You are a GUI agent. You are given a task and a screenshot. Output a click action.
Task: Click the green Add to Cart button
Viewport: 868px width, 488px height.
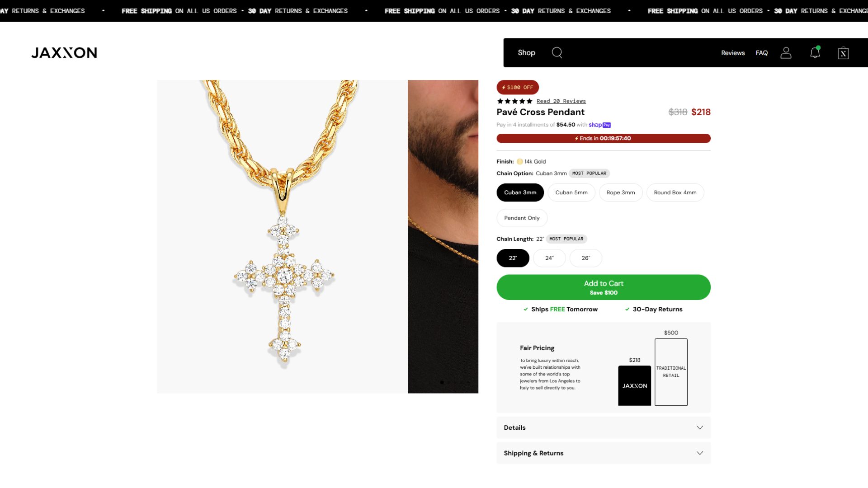point(604,287)
